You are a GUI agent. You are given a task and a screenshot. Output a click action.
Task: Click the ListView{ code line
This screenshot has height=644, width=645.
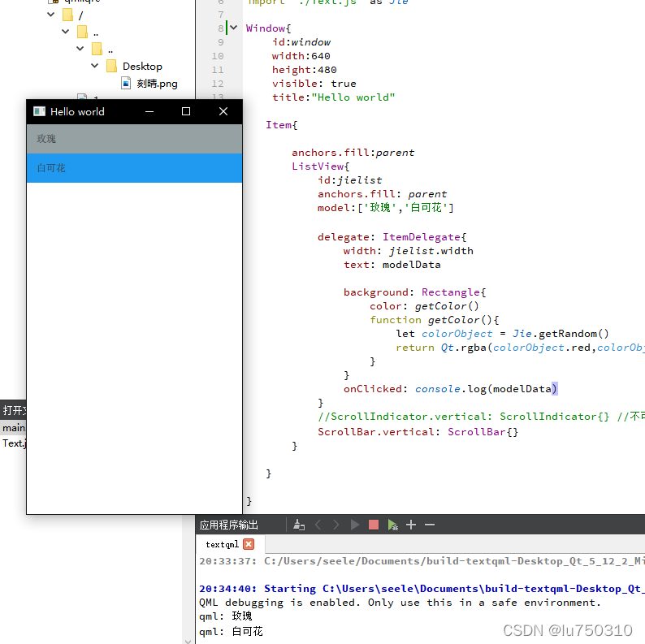320,166
